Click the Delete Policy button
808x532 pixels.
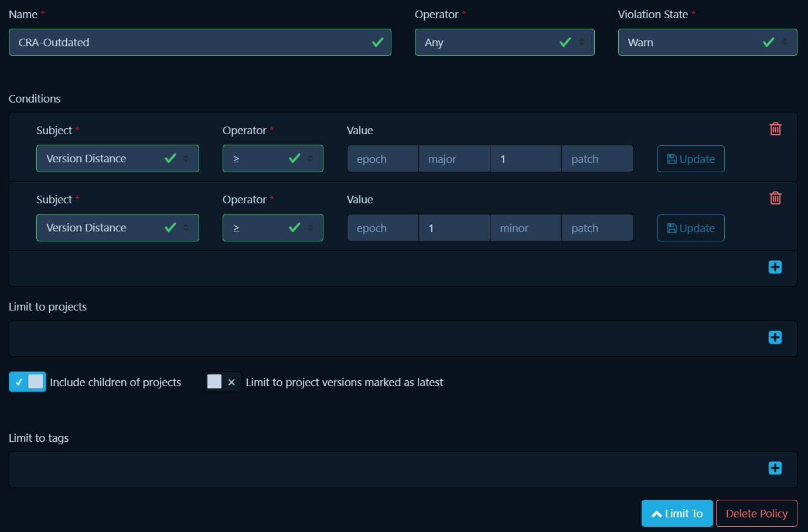click(x=756, y=513)
